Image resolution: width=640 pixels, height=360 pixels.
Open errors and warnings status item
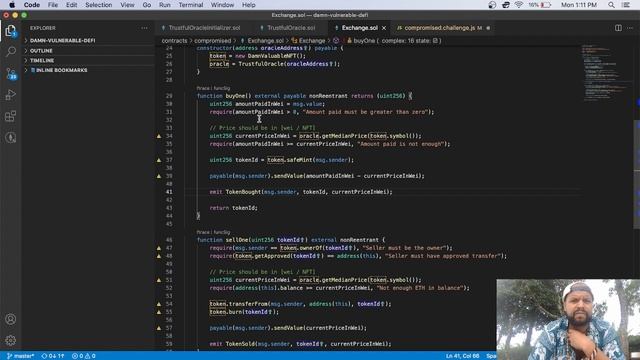click(x=84, y=356)
